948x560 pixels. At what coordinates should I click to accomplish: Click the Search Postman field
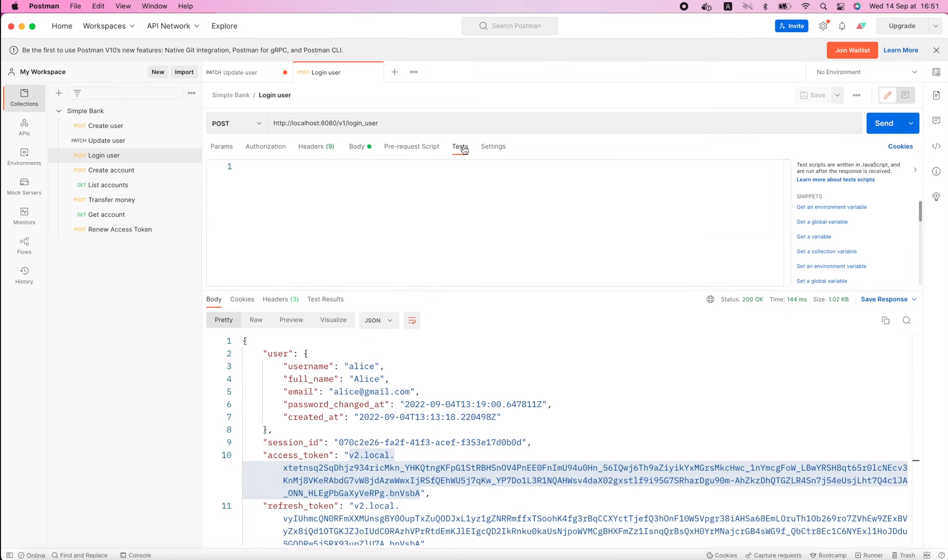(509, 26)
